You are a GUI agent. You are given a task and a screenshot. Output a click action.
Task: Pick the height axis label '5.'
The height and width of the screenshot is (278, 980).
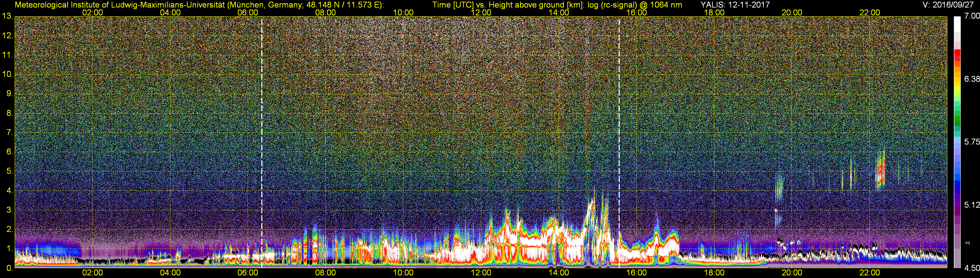(x=9, y=171)
